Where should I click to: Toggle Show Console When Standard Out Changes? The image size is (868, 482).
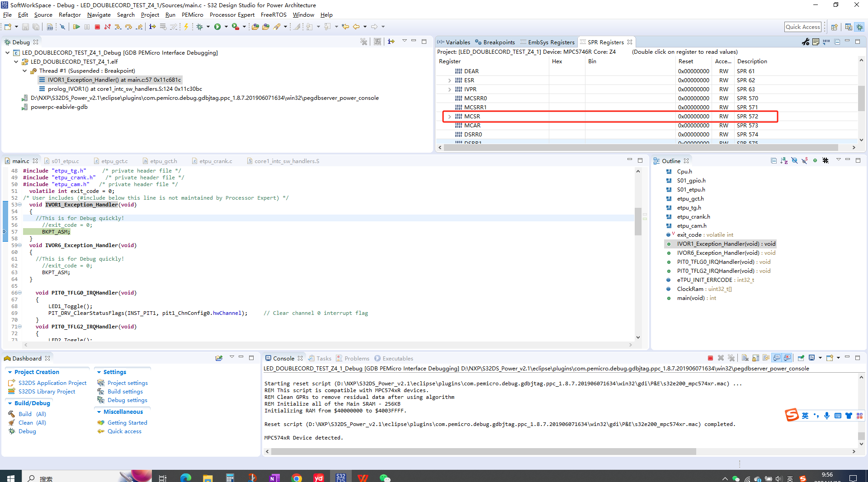(777, 358)
